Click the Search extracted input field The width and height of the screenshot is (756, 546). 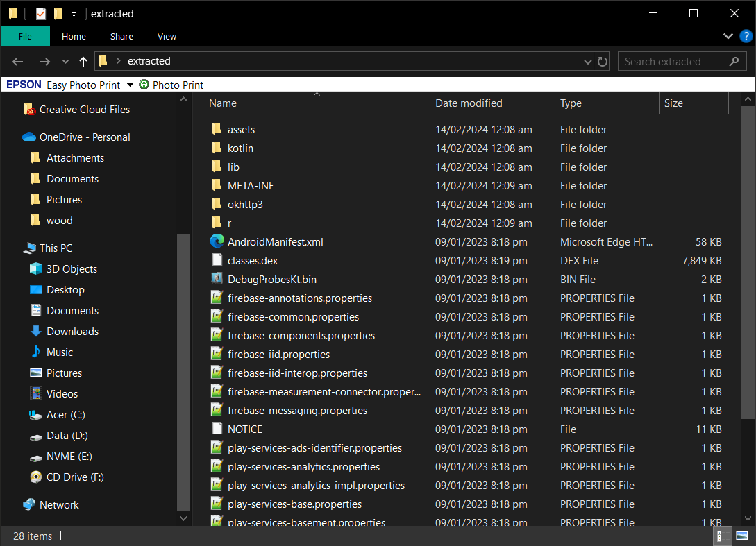tap(673, 61)
